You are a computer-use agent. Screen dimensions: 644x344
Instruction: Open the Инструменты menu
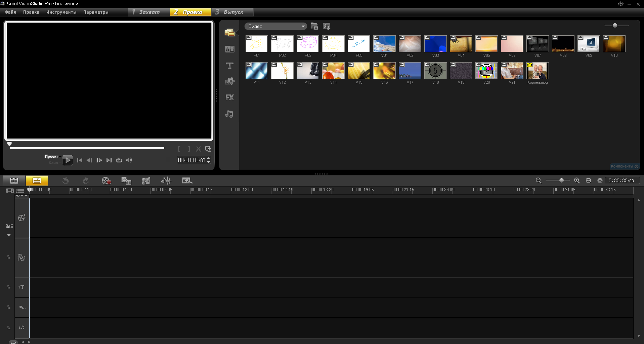point(61,12)
